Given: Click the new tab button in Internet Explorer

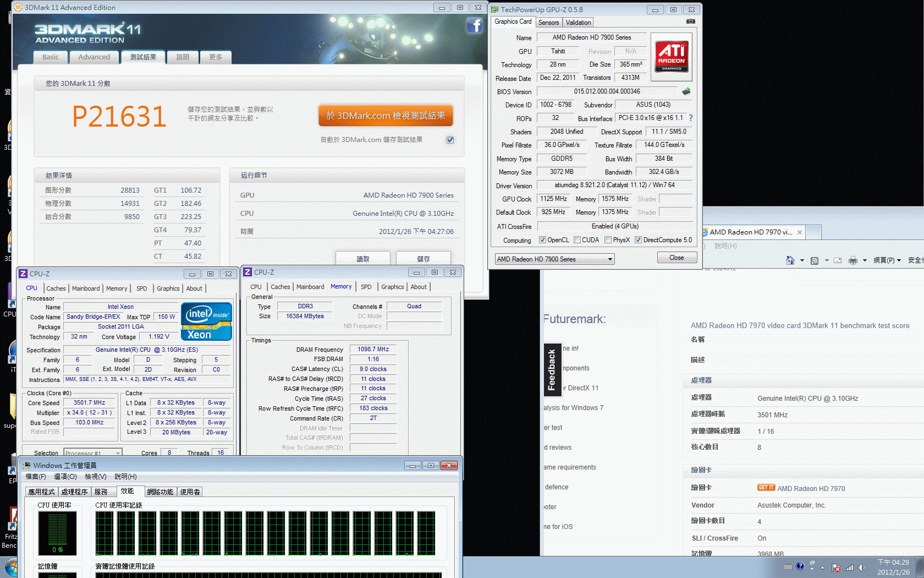Looking at the screenshot, I should point(814,232).
